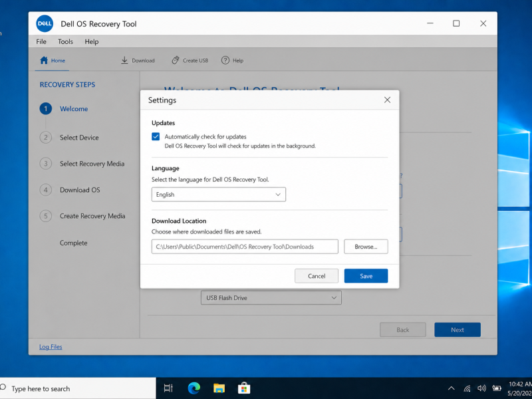532x399 pixels.
Task: Switch to the Download tab
Action: [138, 61]
